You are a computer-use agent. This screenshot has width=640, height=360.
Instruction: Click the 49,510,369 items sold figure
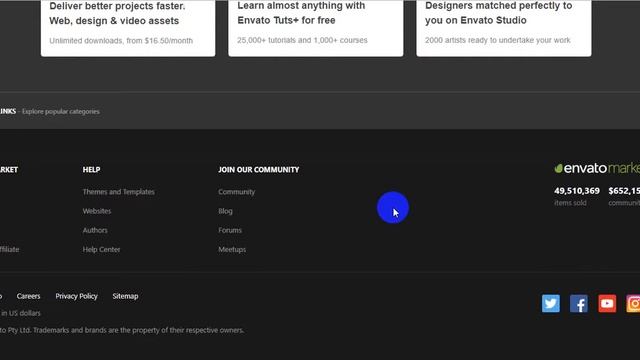pos(577,191)
